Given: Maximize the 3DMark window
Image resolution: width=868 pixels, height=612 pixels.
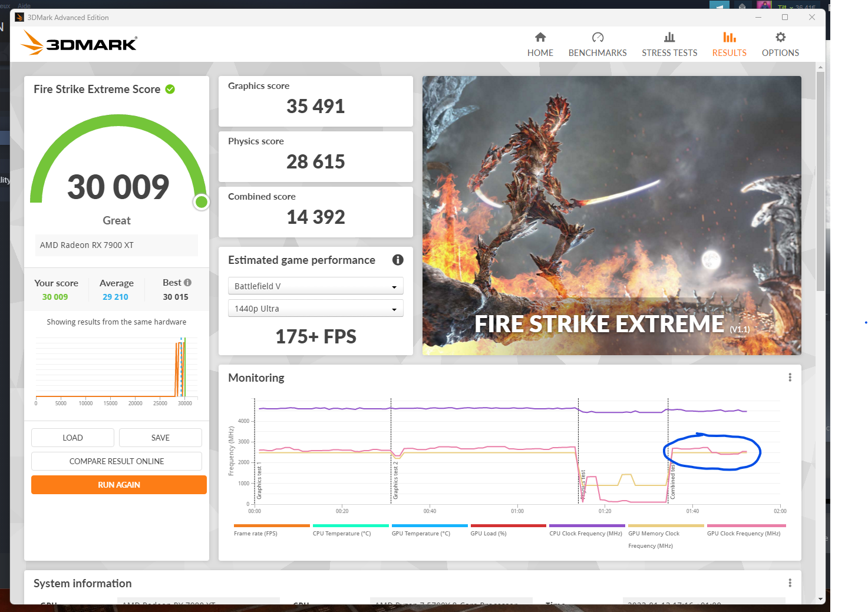Looking at the screenshot, I should (x=785, y=17).
